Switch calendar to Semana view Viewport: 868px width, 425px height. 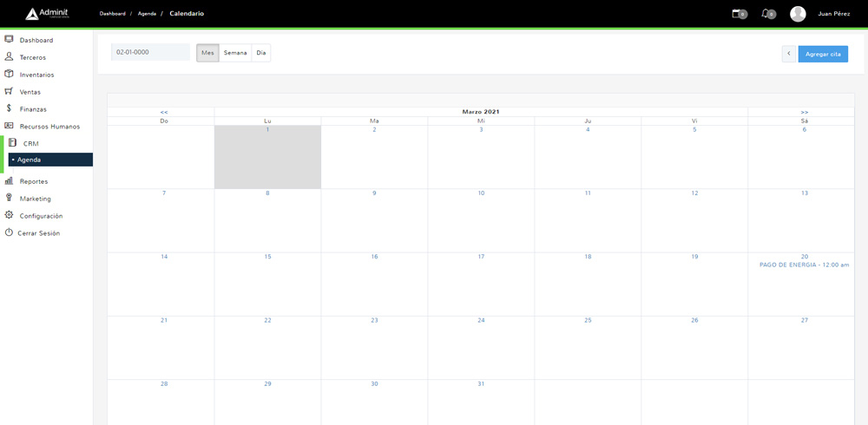pos(235,53)
